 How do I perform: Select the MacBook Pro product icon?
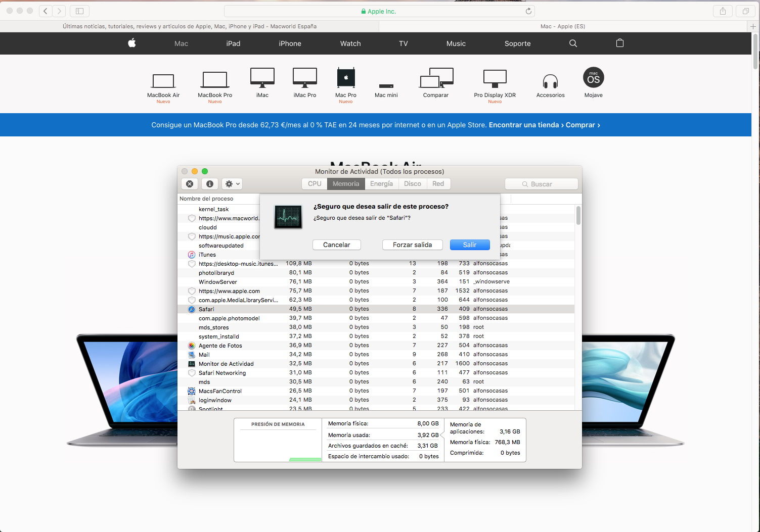coord(215,80)
